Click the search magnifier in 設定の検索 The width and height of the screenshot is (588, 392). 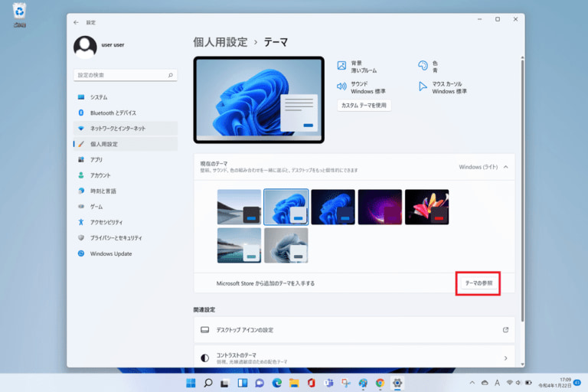[170, 75]
